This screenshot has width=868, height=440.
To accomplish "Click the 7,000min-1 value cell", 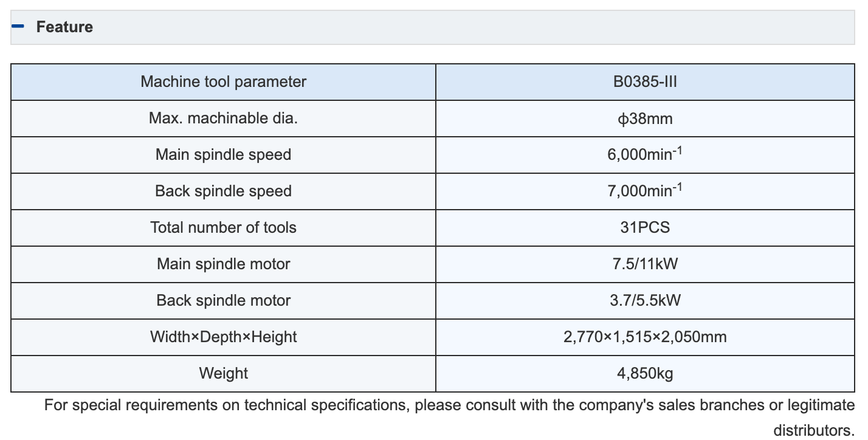I will click(x=645, y=191).
